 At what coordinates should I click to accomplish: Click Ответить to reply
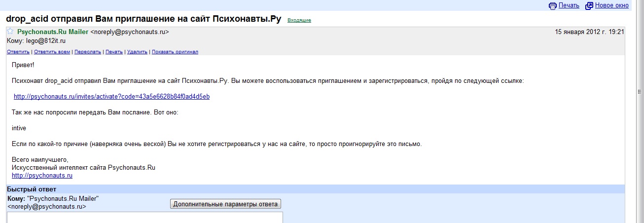click(18, 51)
